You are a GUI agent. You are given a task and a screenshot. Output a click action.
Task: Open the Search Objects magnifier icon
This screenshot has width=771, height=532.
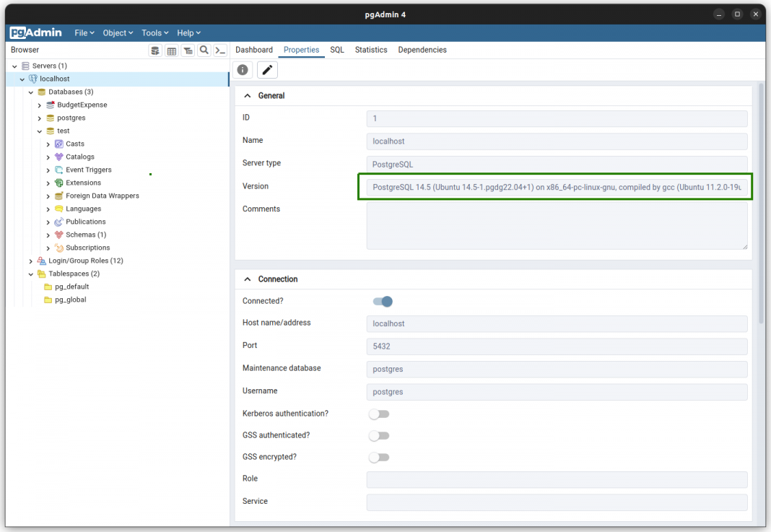[x=204, y=51]
